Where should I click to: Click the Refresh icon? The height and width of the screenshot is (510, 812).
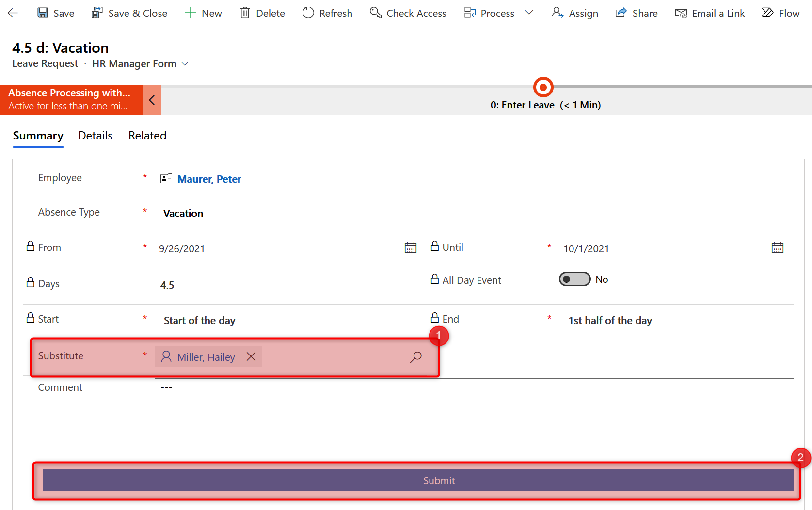(x=308, y=13)
